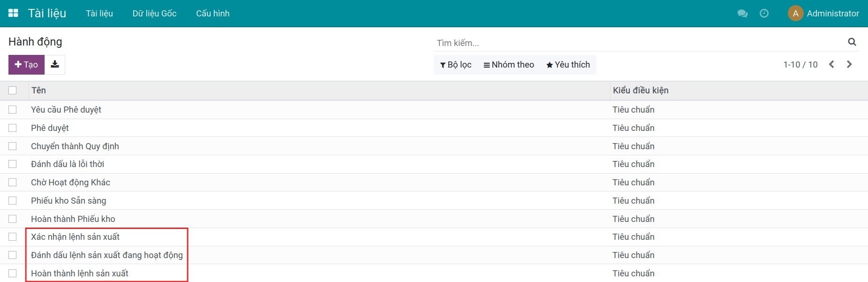Check the Yêu cầu Phê duyệt row

(13, 110)
